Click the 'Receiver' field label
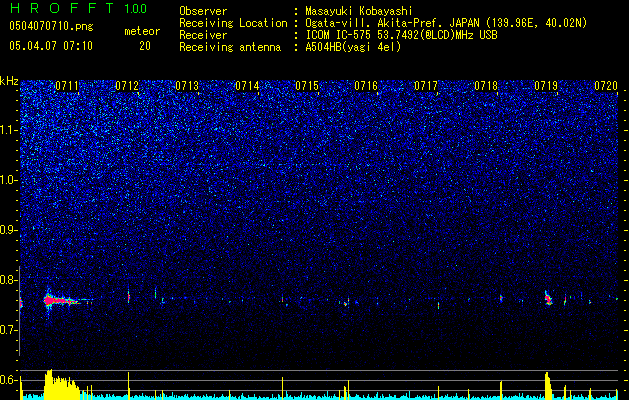Image resolution: width=629 pixels, height=400 pixels. (203, 35)
